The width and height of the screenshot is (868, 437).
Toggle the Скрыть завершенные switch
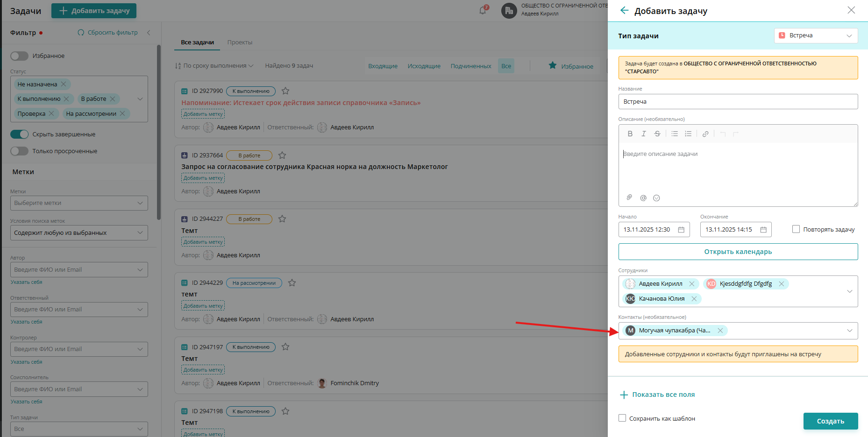[19, 134]
